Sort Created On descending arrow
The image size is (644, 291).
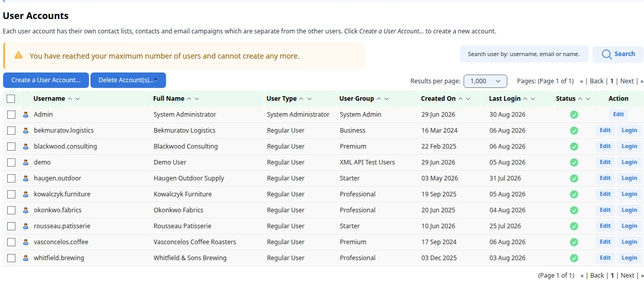coord(468,99)
